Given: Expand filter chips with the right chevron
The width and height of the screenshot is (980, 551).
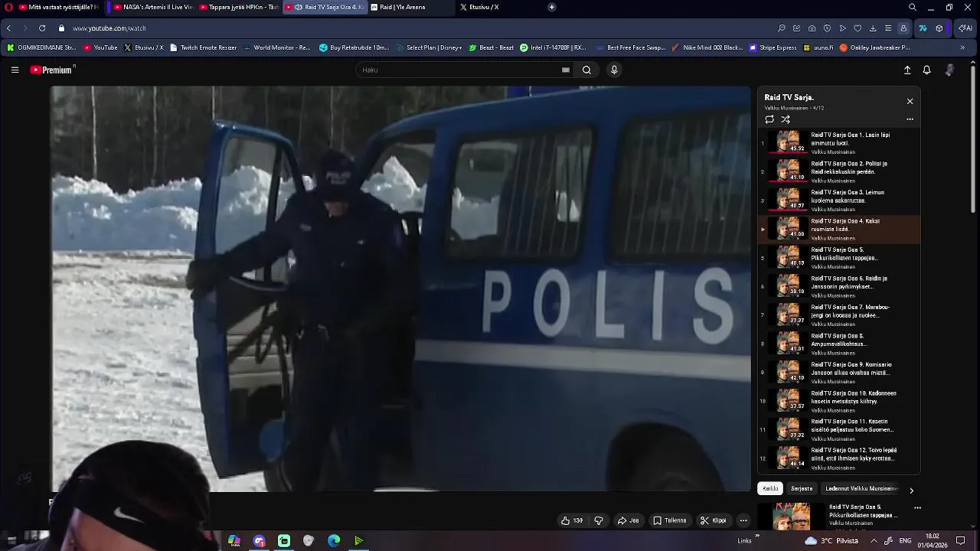Looking at the screenshot, I should pos(911,491).
